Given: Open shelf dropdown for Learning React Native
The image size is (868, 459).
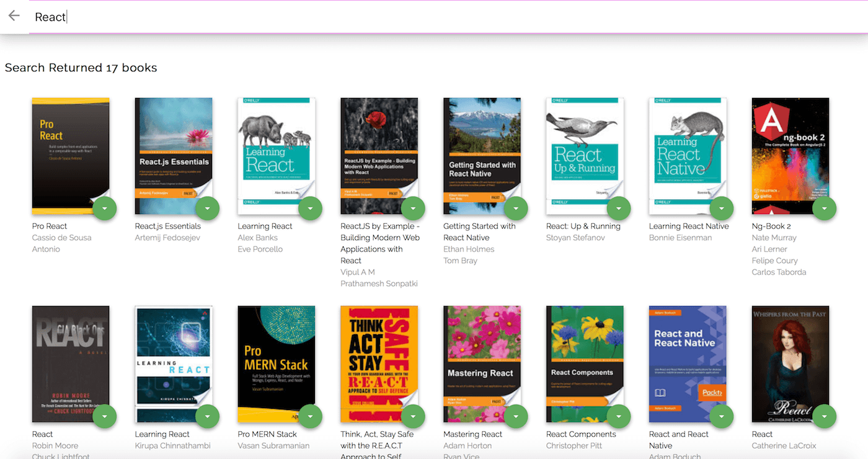Looking at the screenshot, I should coord(722,208).
